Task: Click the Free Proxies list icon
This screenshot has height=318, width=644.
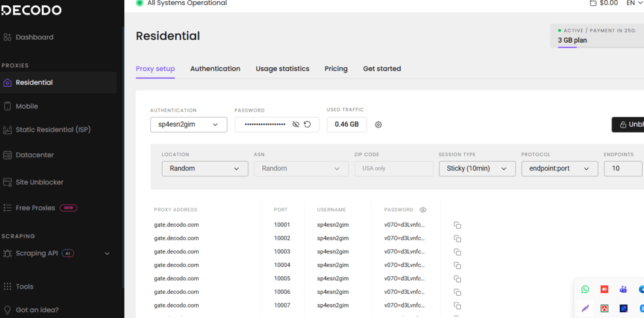Action: (7, 208)
